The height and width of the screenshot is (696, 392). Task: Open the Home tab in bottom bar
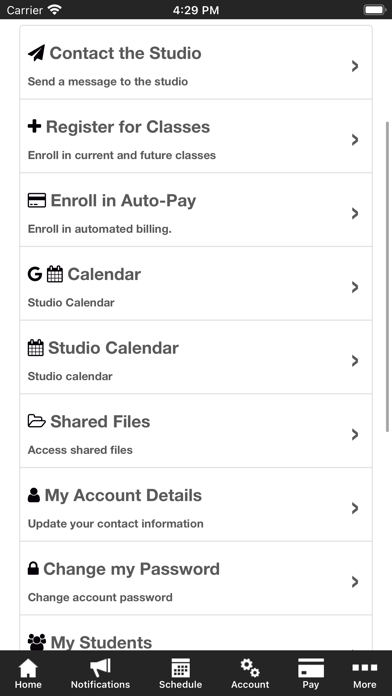28,674
